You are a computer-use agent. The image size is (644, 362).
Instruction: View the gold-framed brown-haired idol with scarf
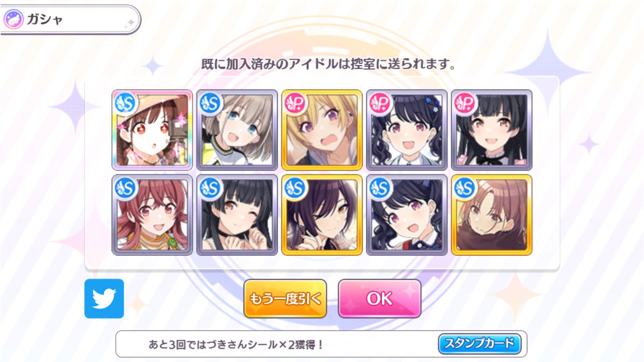pyautogui.click(x=492, y=215)
